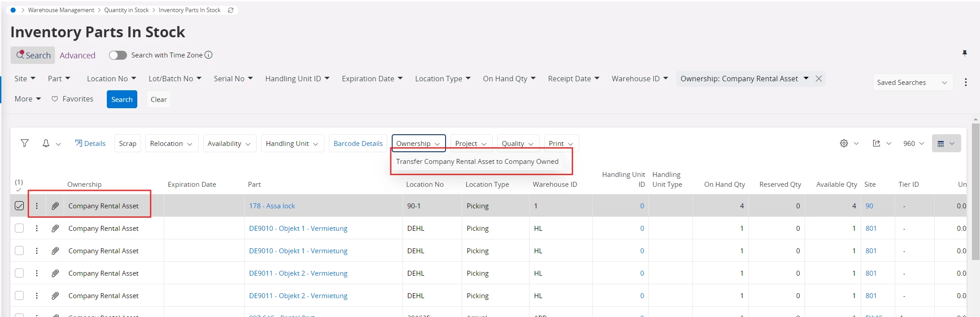Click the pin icon at top right
The image size is (980, 317).
click(x=965, y=53)
